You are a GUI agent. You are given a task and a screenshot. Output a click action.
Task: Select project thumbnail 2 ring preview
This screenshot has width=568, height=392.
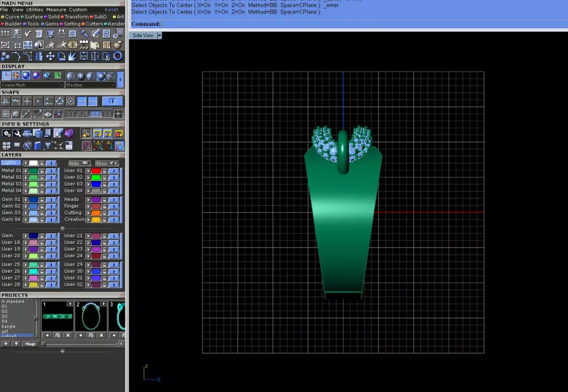click(91, 316)
